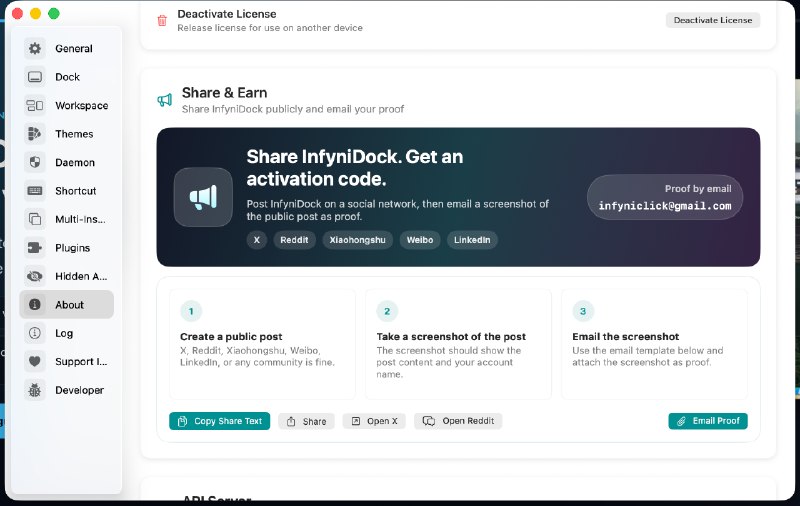Image resolution: width=800 pixels, height=506 pixels.
Task: Select the Xiaohongshu platform chip
Action: coord(357,240)
